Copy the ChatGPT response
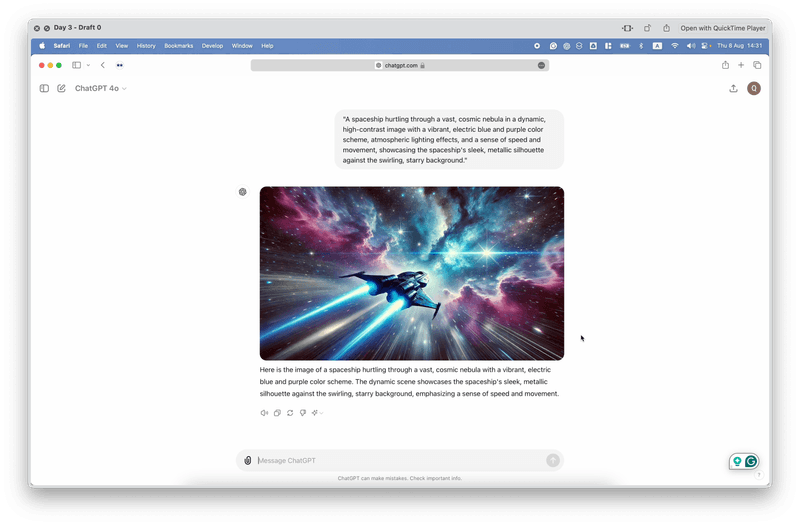Image resolution: width=800 pixels, height=525 pixels. pos(277,413)
